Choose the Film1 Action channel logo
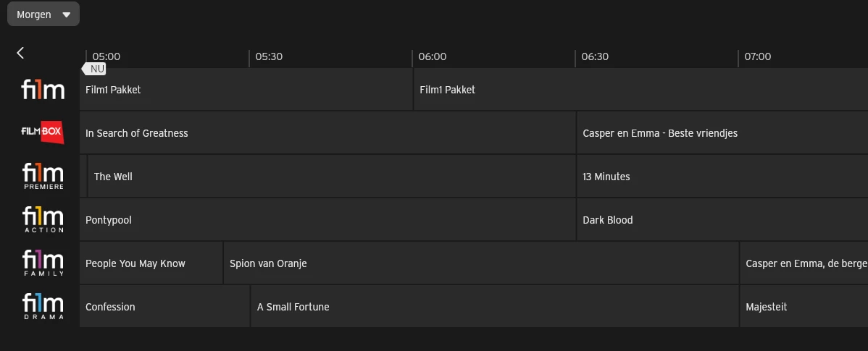The image size is (868, 351). (43, 220)
